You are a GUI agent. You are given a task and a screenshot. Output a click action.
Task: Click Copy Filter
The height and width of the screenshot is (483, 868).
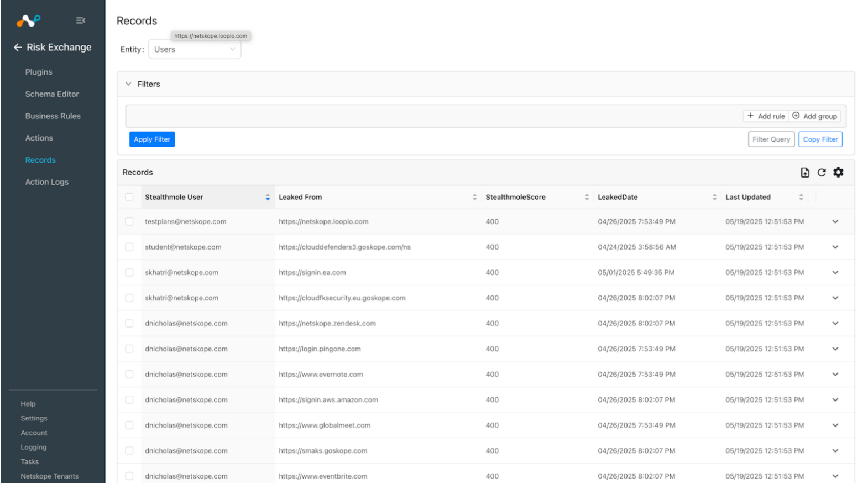click(820, 139)
